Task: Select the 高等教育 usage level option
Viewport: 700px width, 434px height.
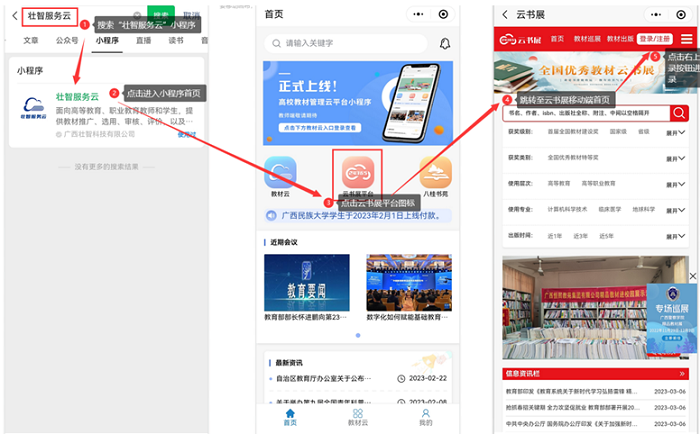Action: coord(557,184)
